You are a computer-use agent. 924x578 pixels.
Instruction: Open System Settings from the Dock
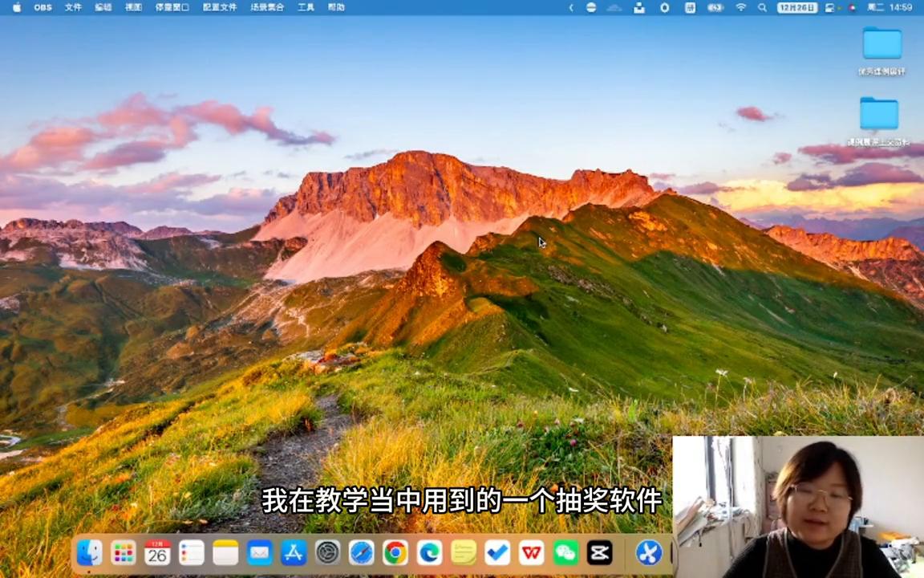(x=328, y=553)
